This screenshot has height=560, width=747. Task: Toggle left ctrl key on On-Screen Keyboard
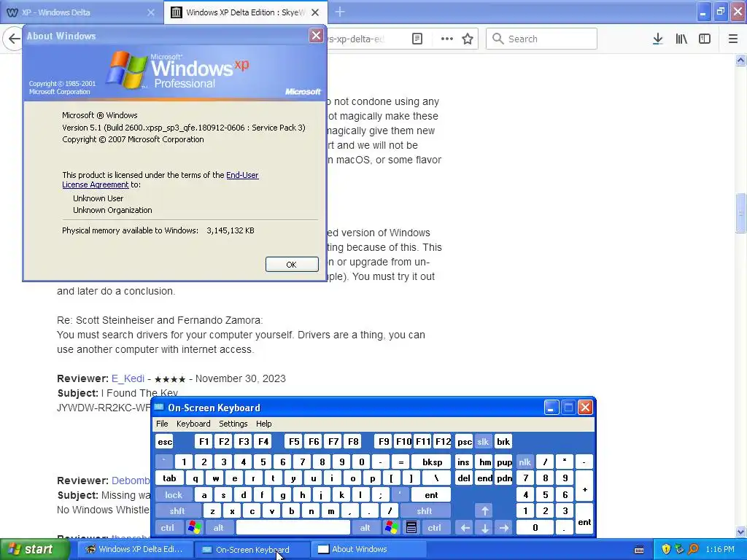click(168, 528)
